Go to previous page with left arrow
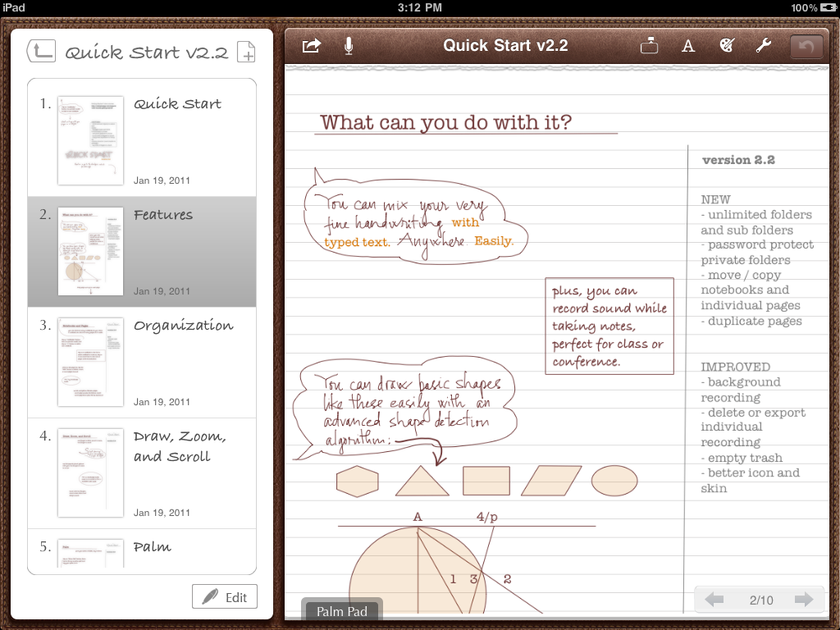Screen dimensions: 840x630 point(714,600)
